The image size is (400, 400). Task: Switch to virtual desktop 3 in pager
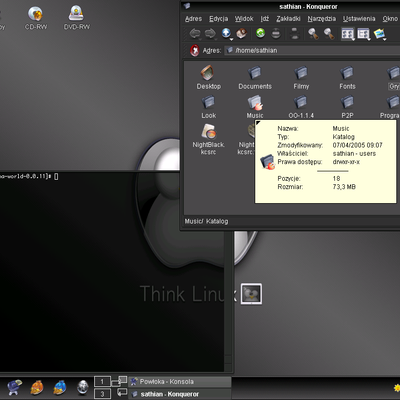point(102,394)
